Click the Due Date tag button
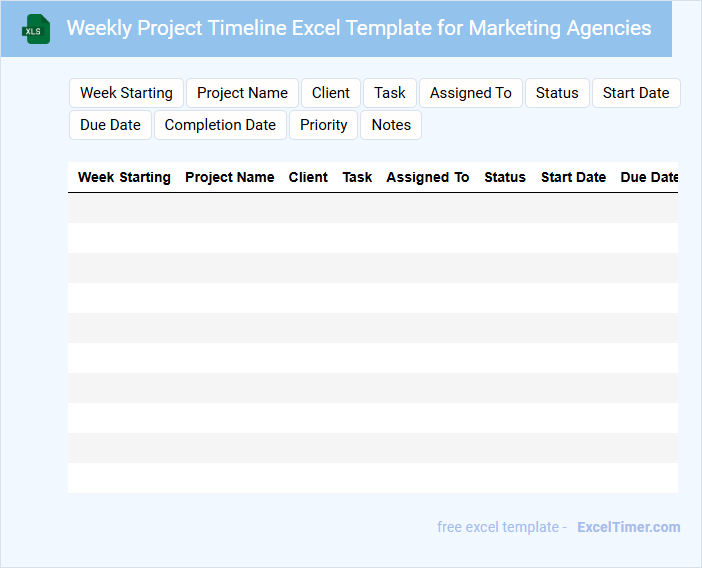 coord(110,125)
